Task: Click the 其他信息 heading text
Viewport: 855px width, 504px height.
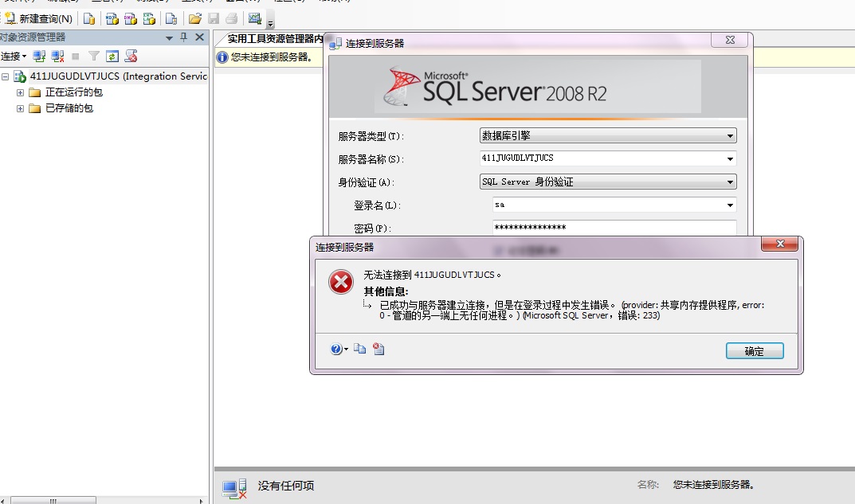Action: 386,291
